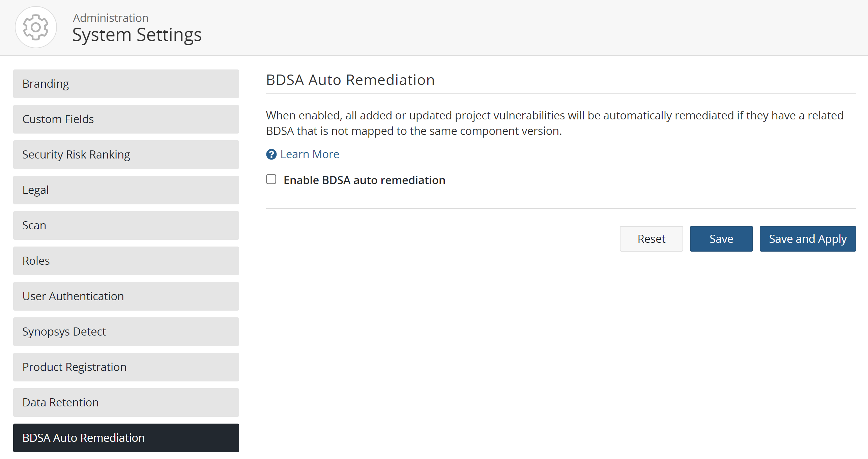Click the Administration breadcrumb text
This screenshot has height=459, width=868.
(111, 18)
